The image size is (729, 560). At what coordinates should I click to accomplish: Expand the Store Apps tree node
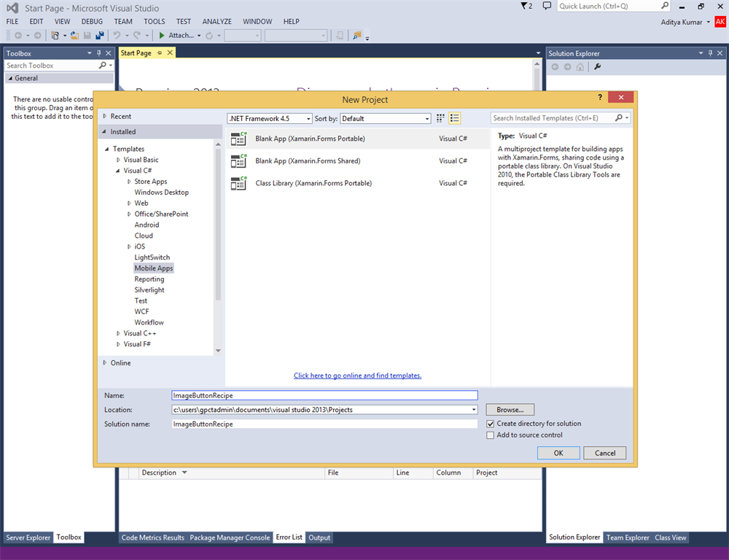point(129,182)
